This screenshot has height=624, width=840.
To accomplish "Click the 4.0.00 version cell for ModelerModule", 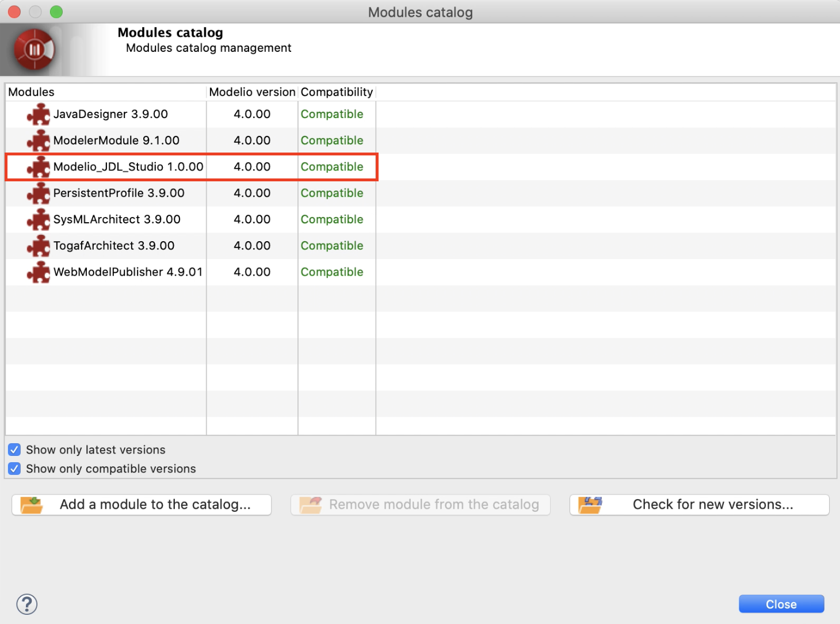I will click(x=252, y=140).
